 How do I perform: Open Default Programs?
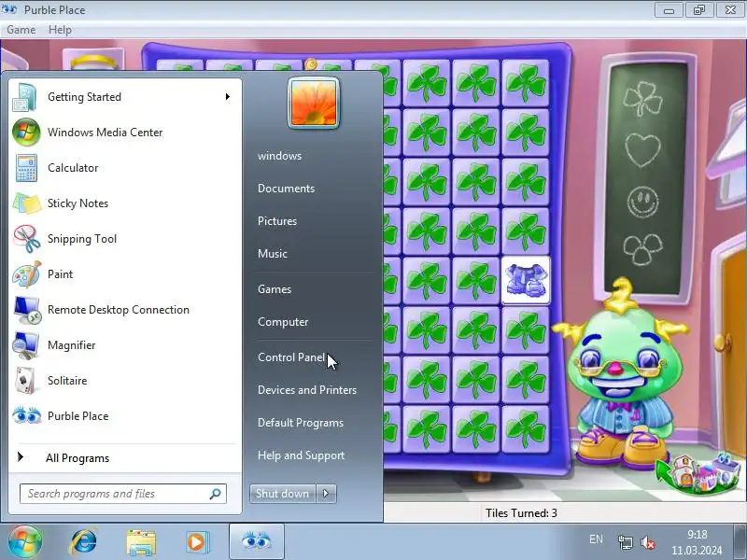[301, 423]
